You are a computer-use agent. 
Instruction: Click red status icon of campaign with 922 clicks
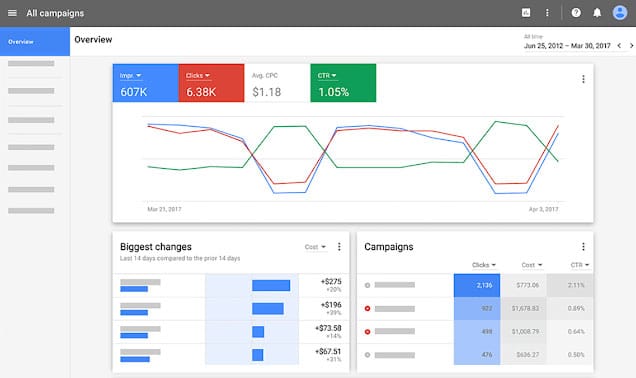point(367,309)
